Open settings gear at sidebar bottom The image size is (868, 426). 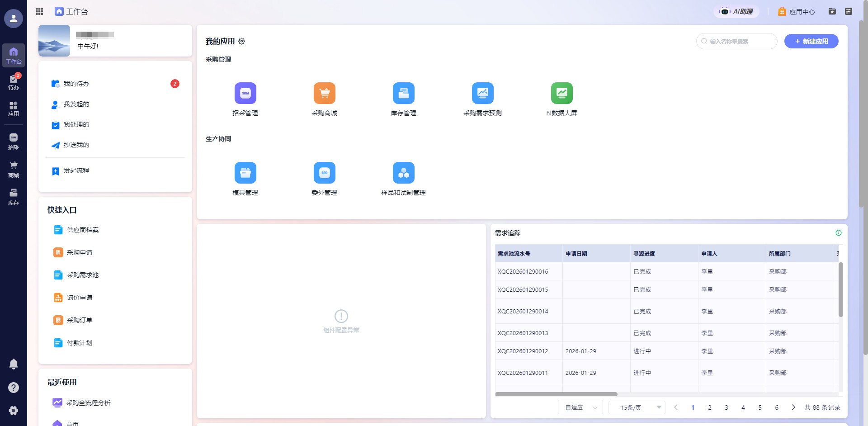(x=14, y=411)
